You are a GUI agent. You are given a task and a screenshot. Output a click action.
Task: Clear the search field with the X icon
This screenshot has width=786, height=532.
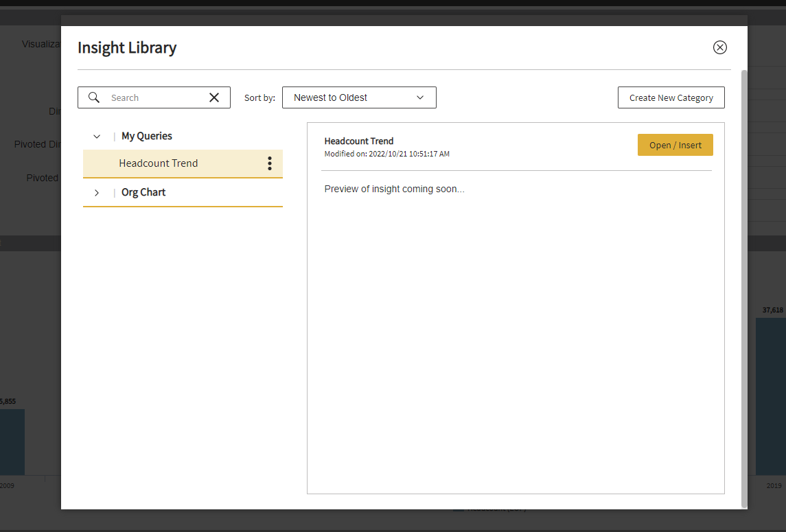[214, 97]
